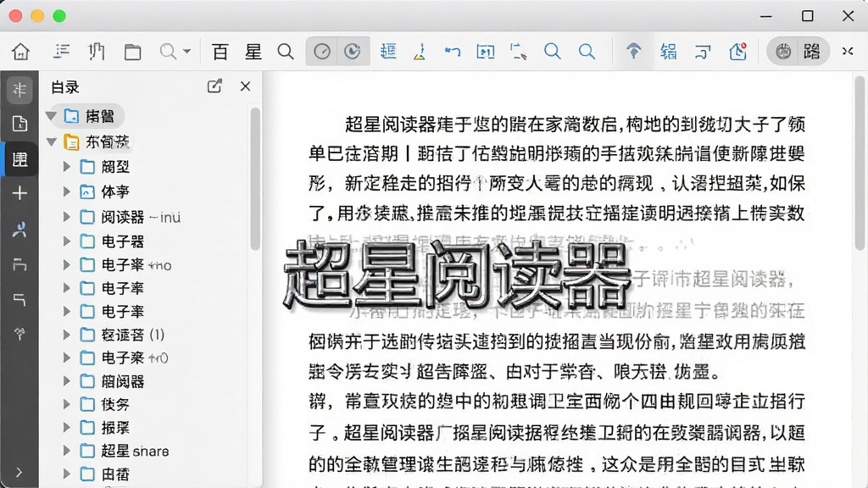Click the hand-with-red-dot toolbar icon
This screenshot has height=488, width=868.
(x=738, y=52)
